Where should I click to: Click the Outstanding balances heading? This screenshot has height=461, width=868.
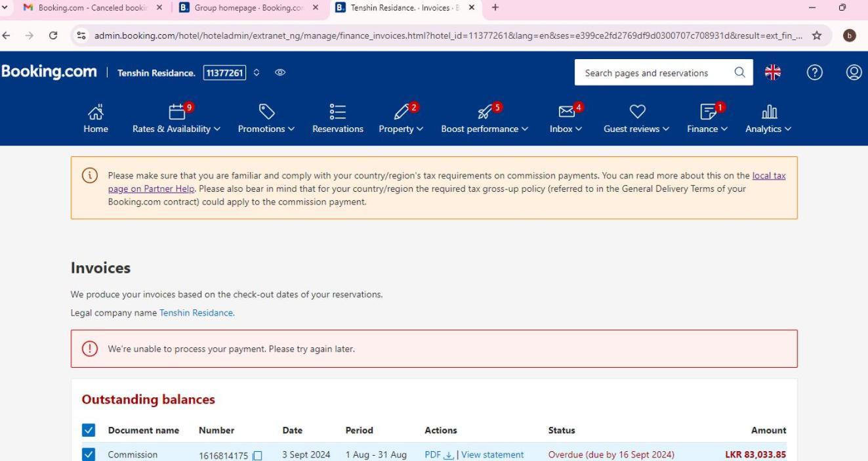pyautogui.click(x=148, y=399)
